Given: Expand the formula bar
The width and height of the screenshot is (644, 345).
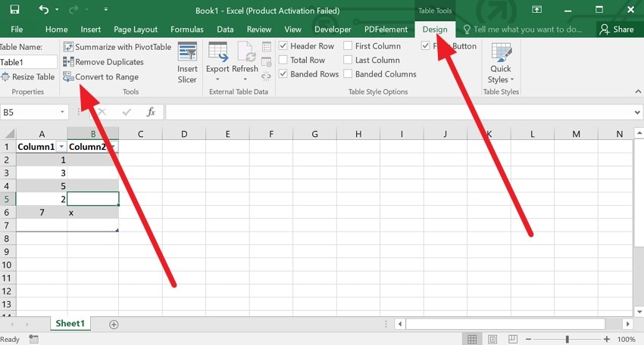Looking at the screenshot, I should click(x=637, y=112).
